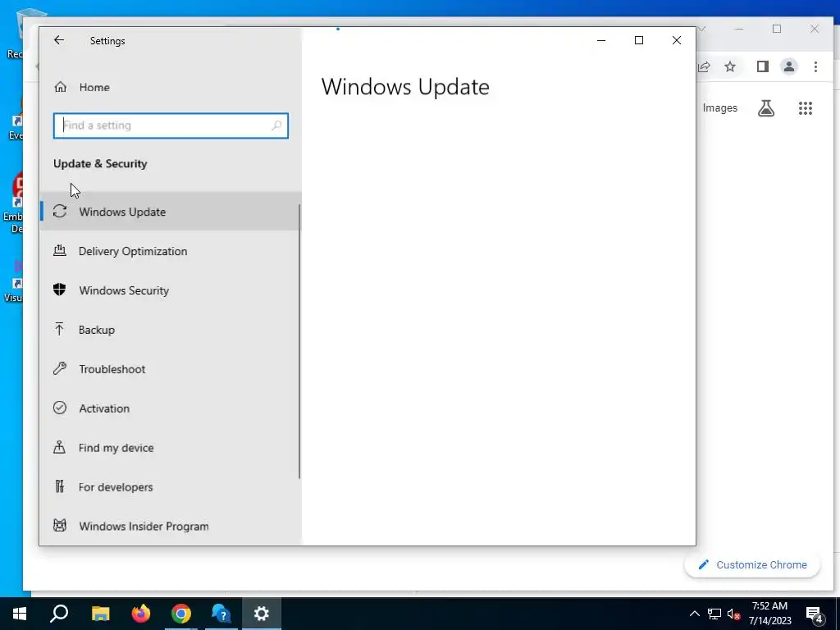840x630 pixels.
Task: Maximize the Settings window
Action: tap(638, 40)
